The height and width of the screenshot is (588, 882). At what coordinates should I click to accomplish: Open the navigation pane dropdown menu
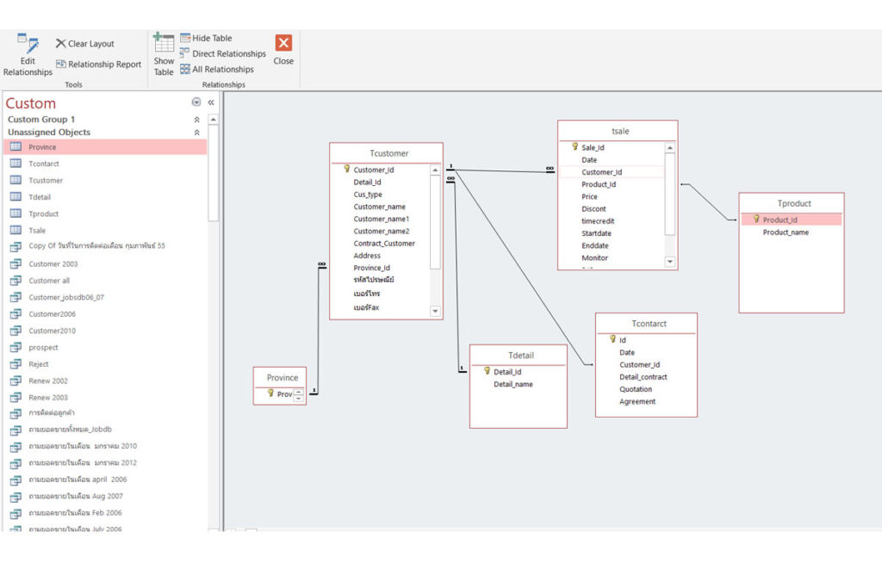pos(196,102)
